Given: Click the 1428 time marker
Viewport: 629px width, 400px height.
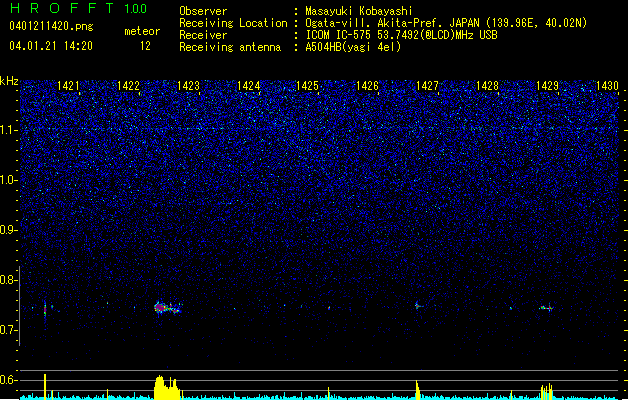Looking at the screenshot, I should pos(487,86).
